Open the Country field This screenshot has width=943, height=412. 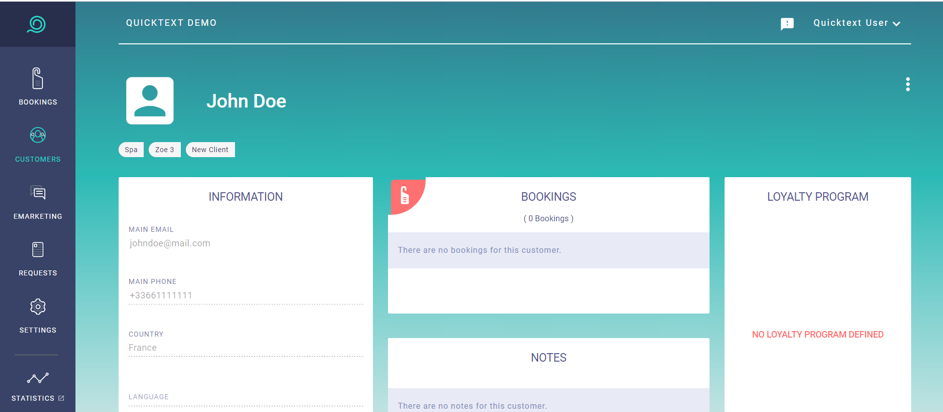point(245,348)
